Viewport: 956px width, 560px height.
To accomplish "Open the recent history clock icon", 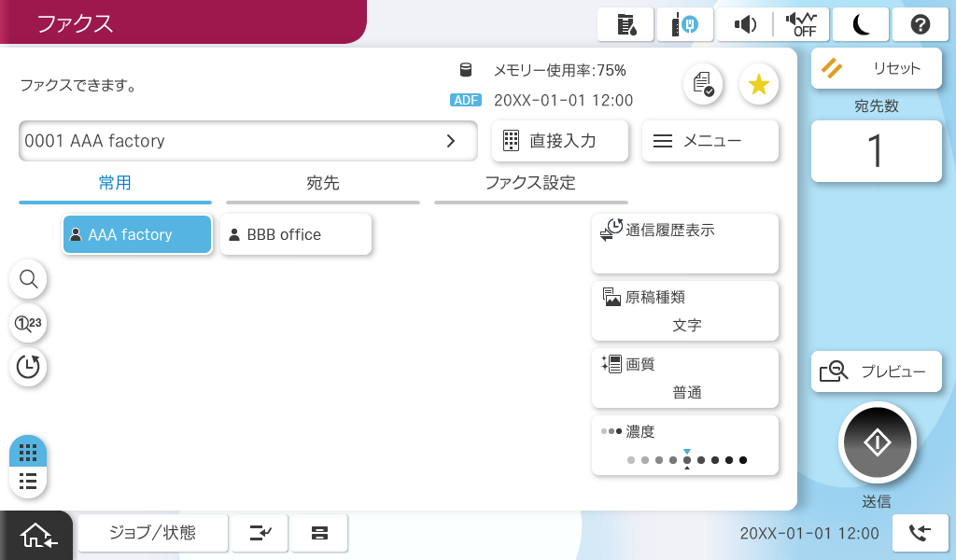I will pos(28,366).
